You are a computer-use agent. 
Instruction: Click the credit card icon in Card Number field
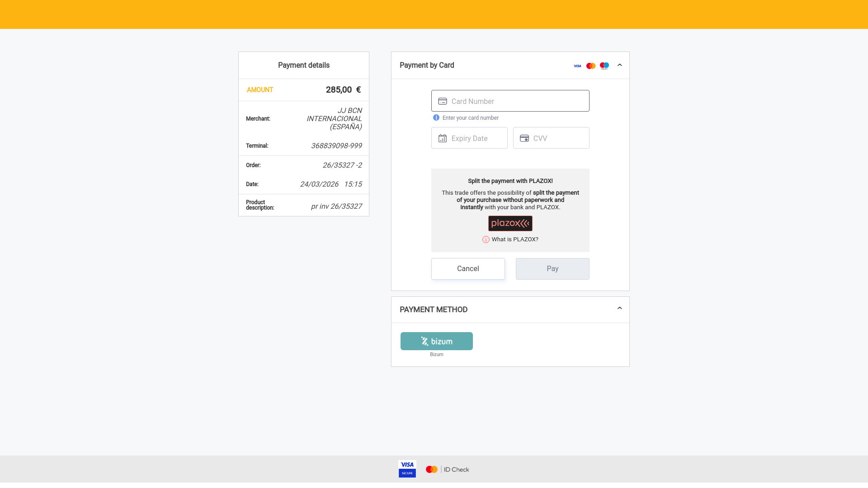(x=443, y=101)
